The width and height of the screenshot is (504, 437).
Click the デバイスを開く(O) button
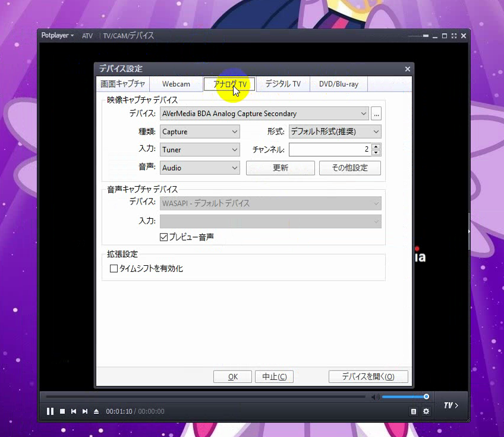pyautogui.click(x=368, y=376)
